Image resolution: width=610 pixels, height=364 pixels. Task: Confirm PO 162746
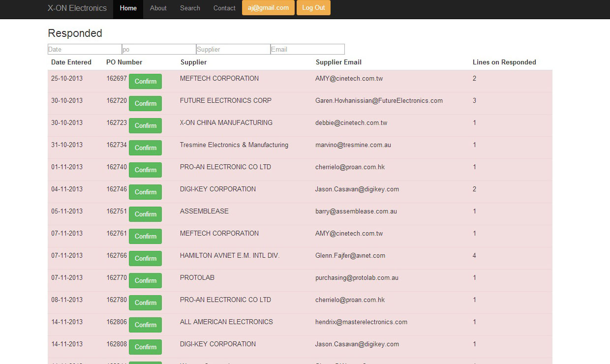coord(145,192)
